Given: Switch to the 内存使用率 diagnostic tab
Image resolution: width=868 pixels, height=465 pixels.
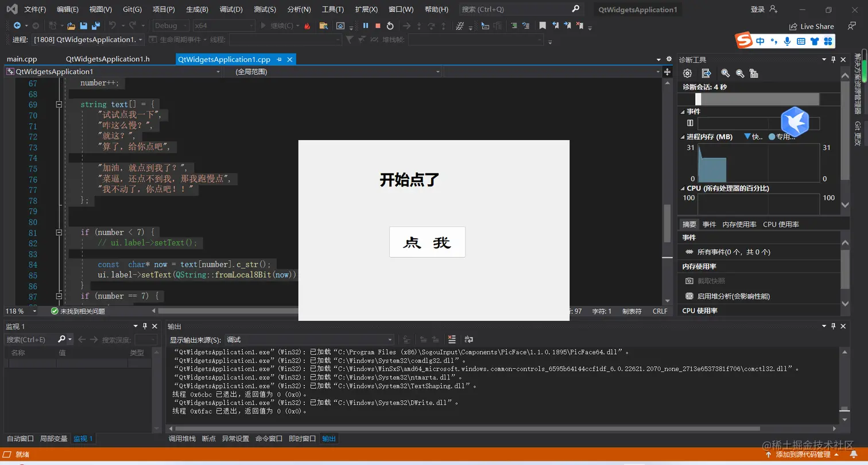Looking at the screenshot, I should (739, 224).
